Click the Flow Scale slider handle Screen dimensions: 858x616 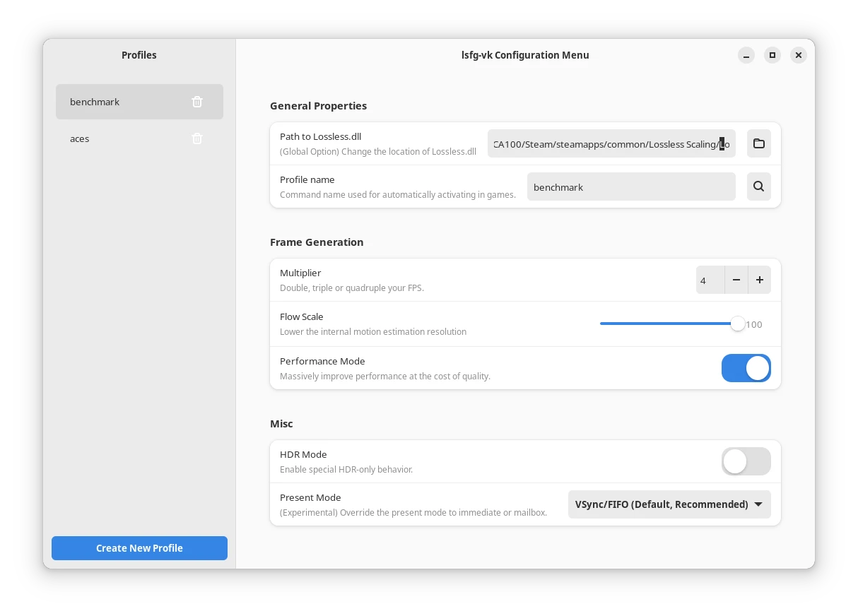737,324
